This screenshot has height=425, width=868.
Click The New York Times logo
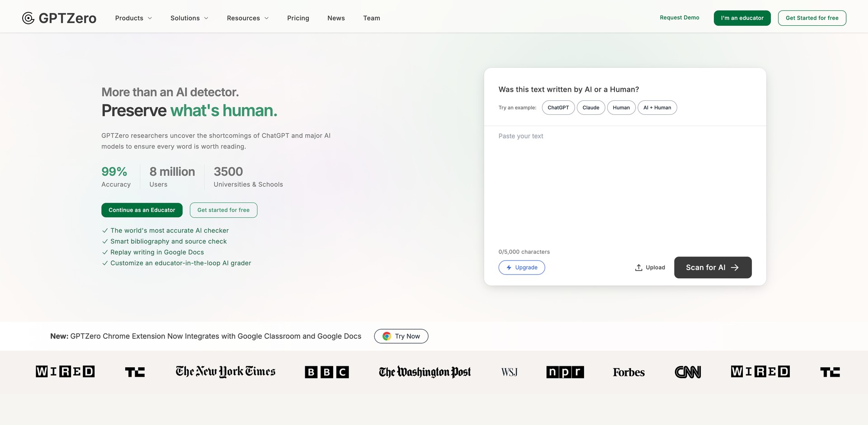[x=226, y=372]
